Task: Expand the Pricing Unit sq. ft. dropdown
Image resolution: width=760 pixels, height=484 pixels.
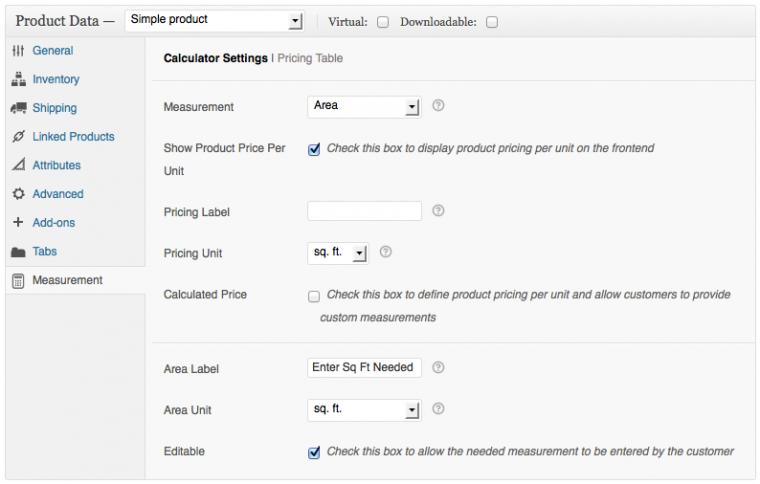Action: (x=338, y=253)
